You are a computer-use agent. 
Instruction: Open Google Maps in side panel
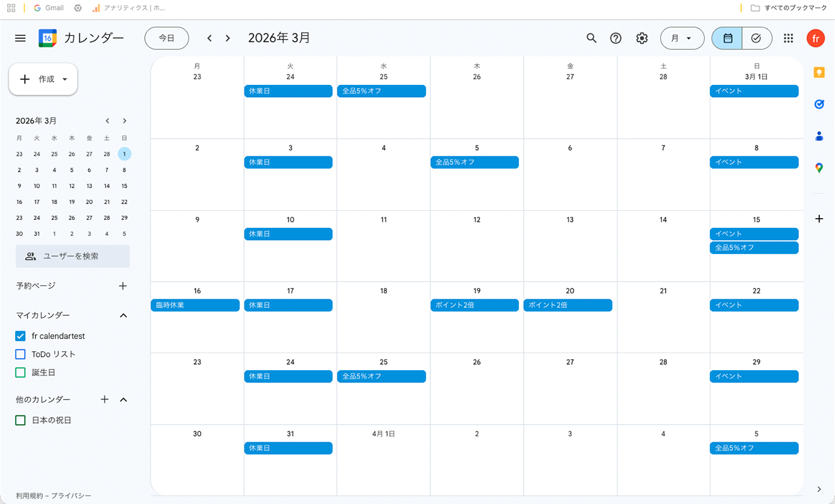(x=819, y=168)
